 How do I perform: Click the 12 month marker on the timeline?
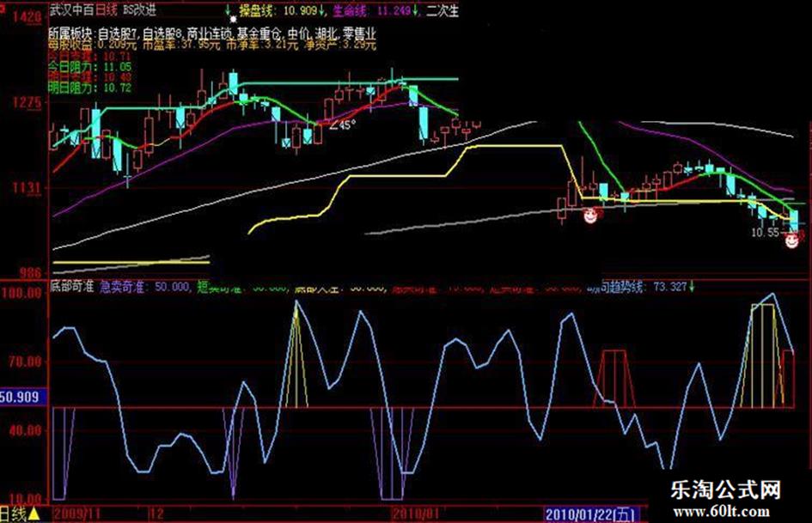pos(156,514)
